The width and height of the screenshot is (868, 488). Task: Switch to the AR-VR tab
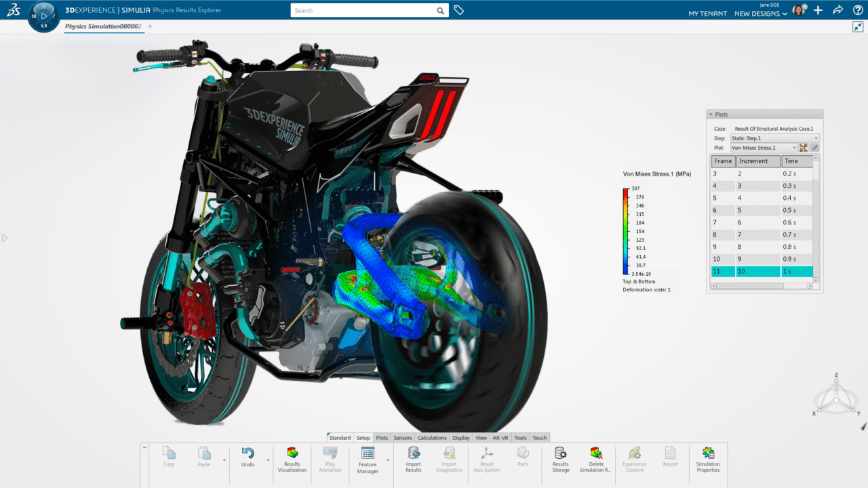click(500, 438)
